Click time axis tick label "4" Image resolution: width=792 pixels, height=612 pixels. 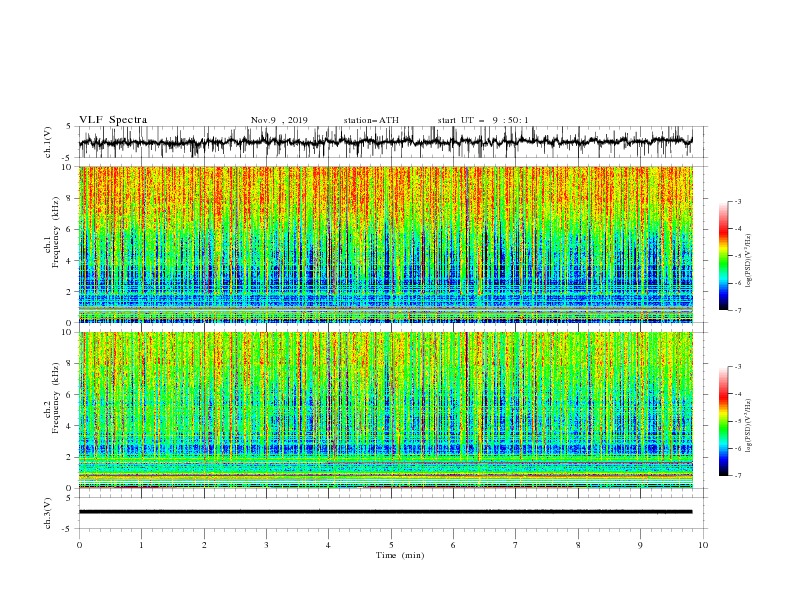(x=328, y=545)
